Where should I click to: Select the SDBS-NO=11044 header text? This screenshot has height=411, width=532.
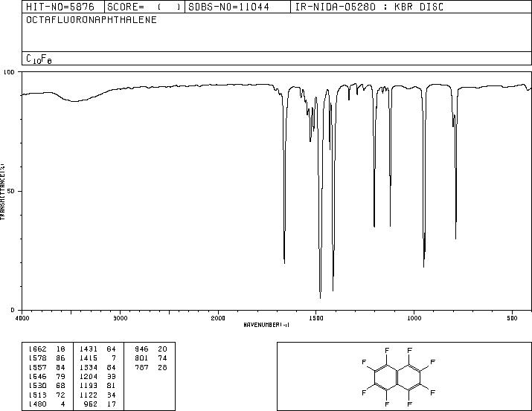pyautogui.click(x=228, y=7)
